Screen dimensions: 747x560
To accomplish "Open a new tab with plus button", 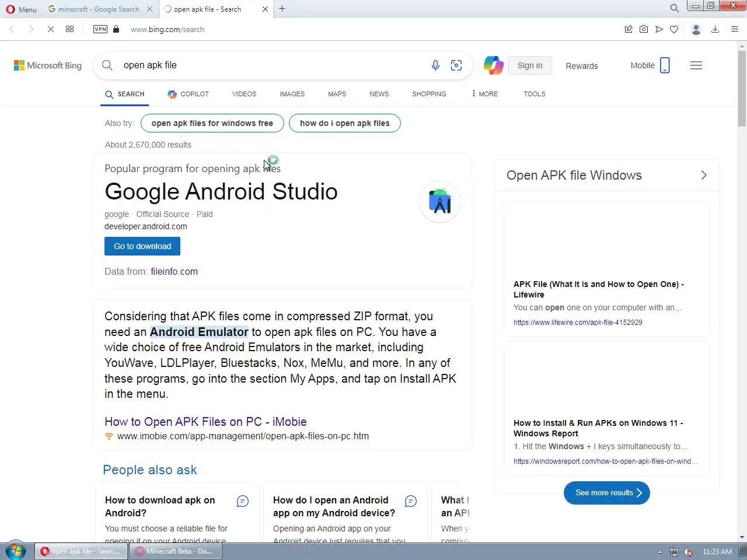I will 282,9.
